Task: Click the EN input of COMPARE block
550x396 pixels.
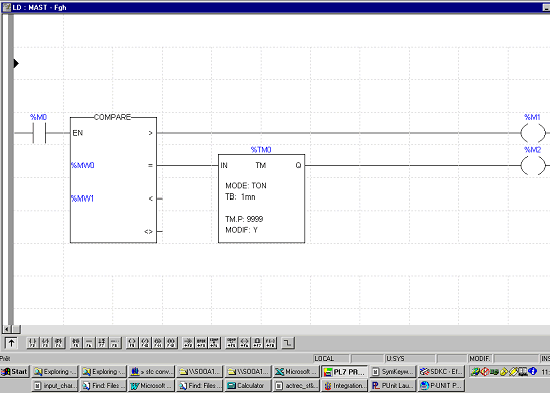Action: (78, 133)
